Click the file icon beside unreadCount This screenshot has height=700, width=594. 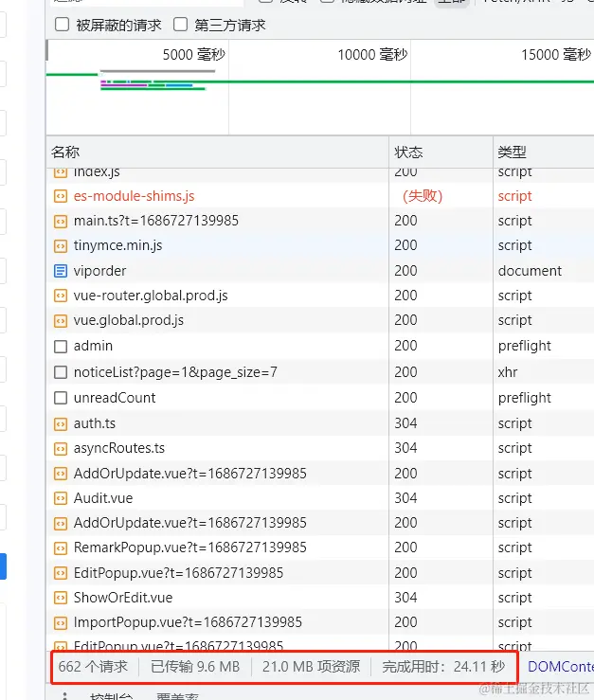click(x=61, y=398)
